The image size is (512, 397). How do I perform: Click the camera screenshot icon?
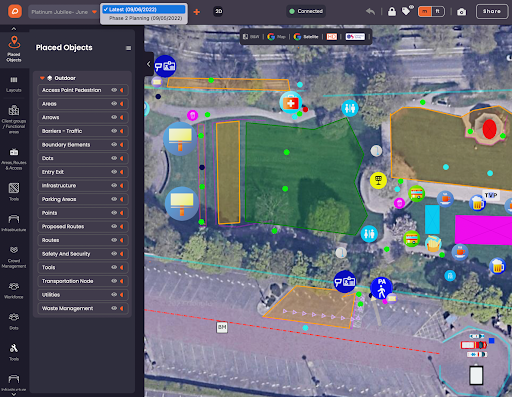462,12
